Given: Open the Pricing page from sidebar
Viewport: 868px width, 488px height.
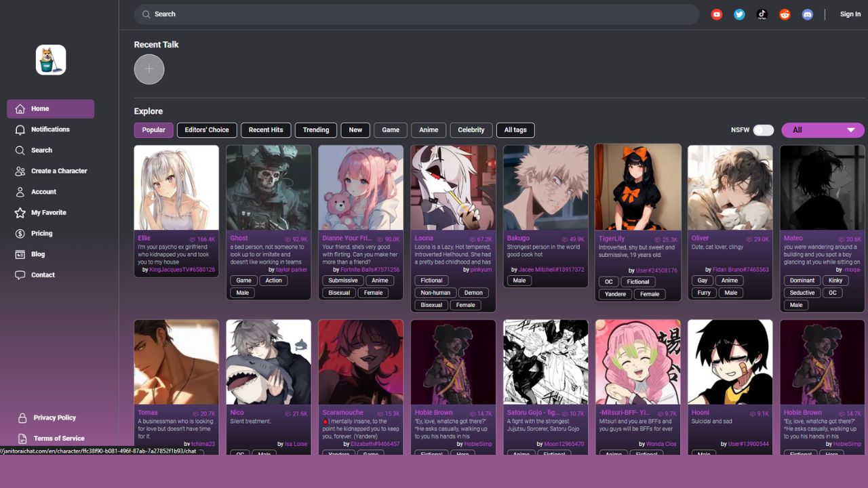Looking at the screenshot, I should click(41, 233).
